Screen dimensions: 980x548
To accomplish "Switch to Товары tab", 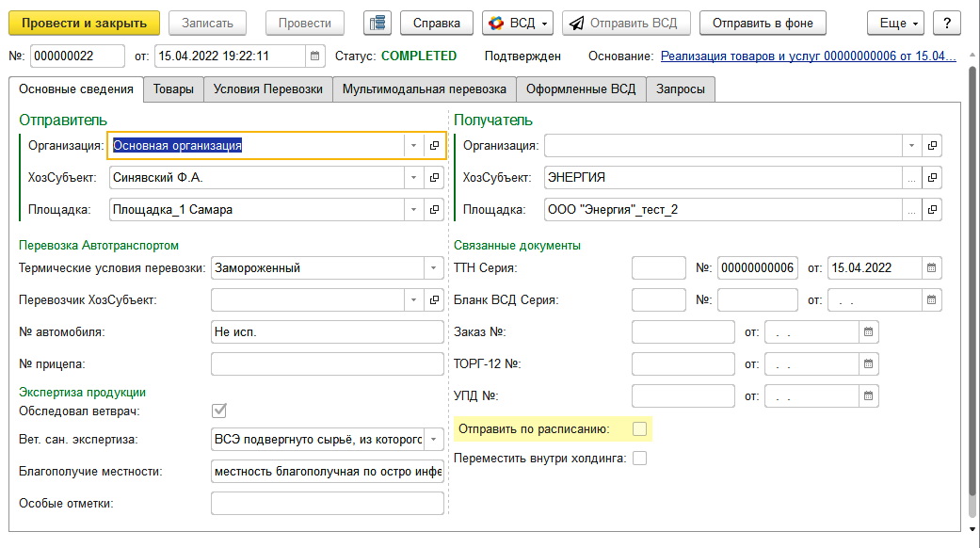I will (x=173, y=89).
